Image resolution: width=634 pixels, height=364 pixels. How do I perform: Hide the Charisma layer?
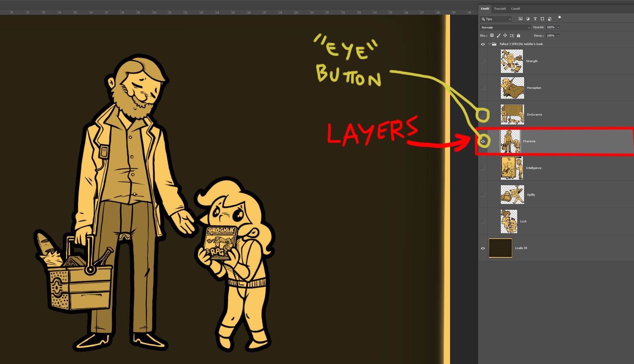483,141
